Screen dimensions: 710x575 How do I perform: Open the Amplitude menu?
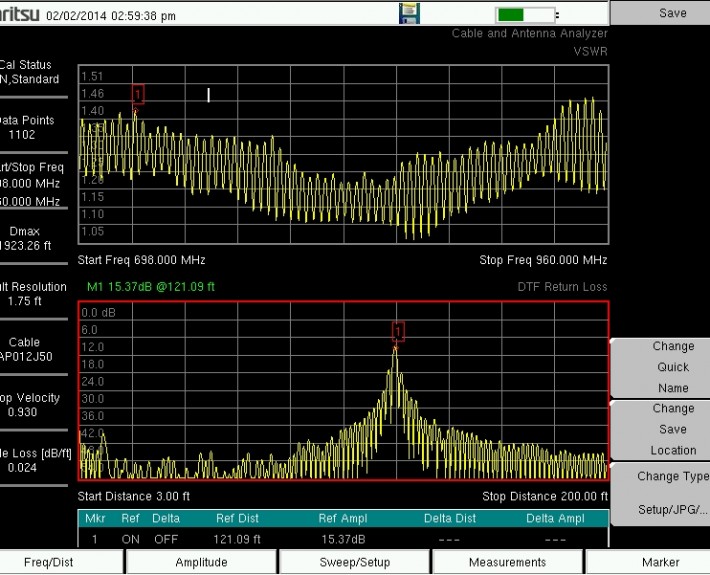pos(202,562)
